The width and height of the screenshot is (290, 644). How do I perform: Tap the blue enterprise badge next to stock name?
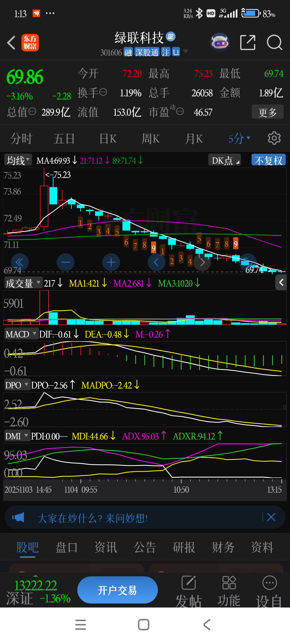coord(171,36)
